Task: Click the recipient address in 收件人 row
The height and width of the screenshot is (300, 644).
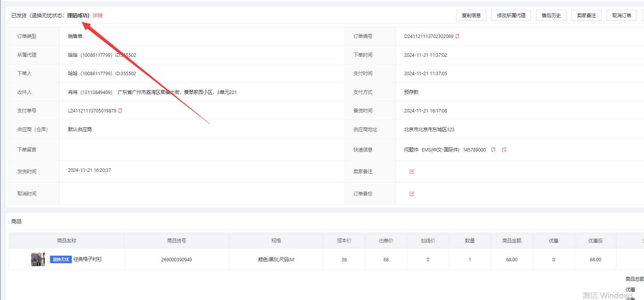Action: [x=177, y=92]
